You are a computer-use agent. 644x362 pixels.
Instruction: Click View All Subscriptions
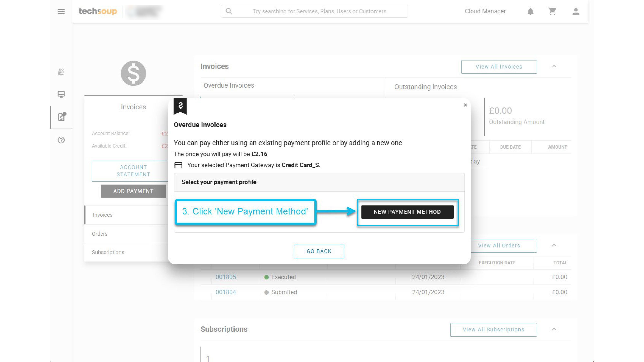tap(493, 330)
